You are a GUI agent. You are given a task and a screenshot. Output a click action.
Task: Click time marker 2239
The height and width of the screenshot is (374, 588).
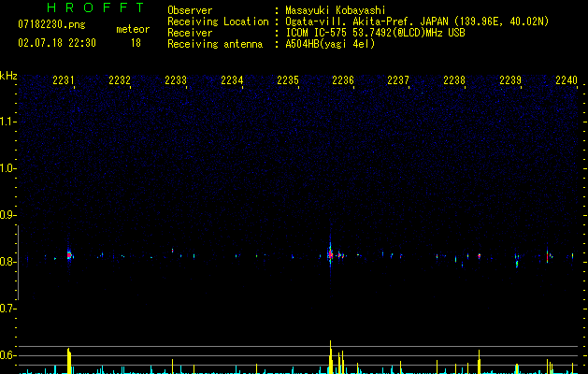(510, 80)
